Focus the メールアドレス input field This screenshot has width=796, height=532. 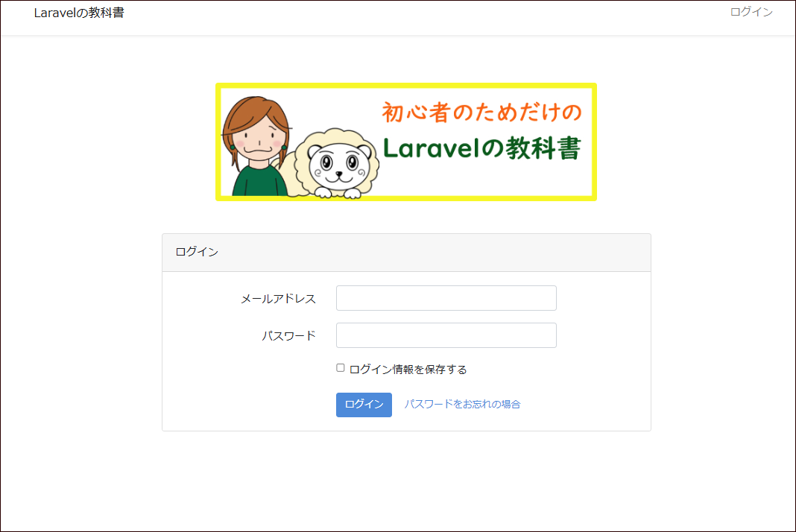(446, 298)
